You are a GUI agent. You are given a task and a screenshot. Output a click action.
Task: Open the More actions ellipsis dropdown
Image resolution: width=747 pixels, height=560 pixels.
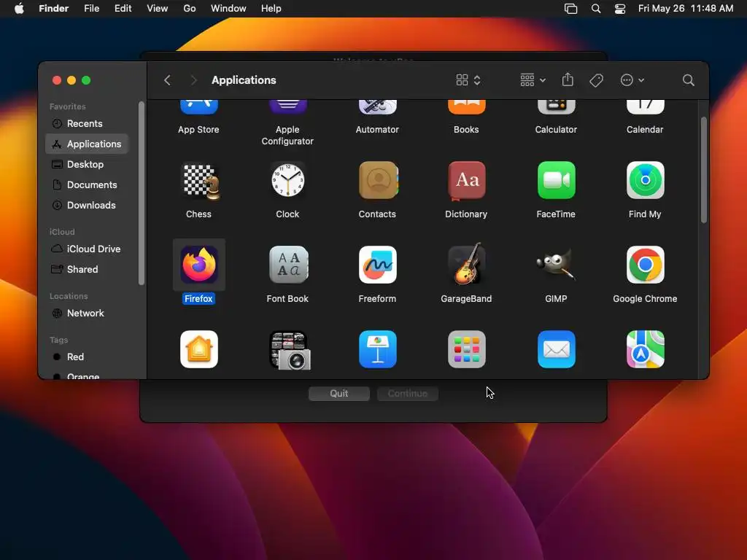click(632, 80)
